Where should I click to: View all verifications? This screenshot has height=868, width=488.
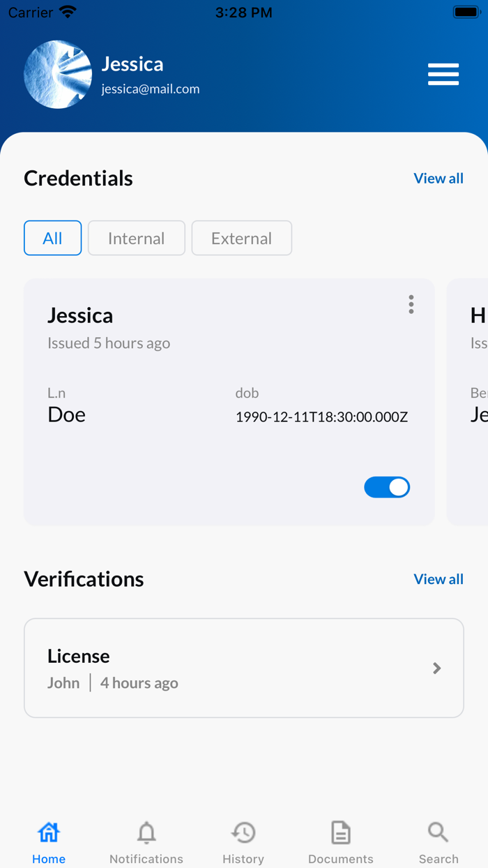pyautogui.click(x=439, y=579)
